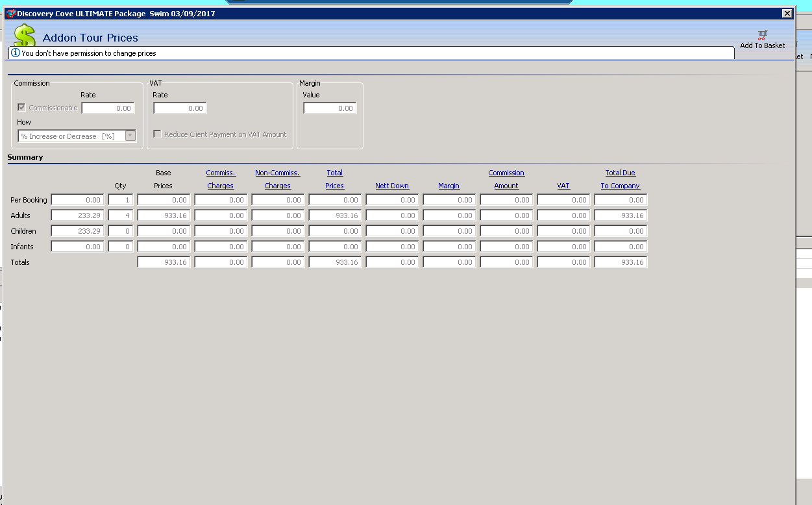The height and width of the screenshot is (505, 812).
Task: Click the Totals Total Prices field
Action: coord(335,262)
